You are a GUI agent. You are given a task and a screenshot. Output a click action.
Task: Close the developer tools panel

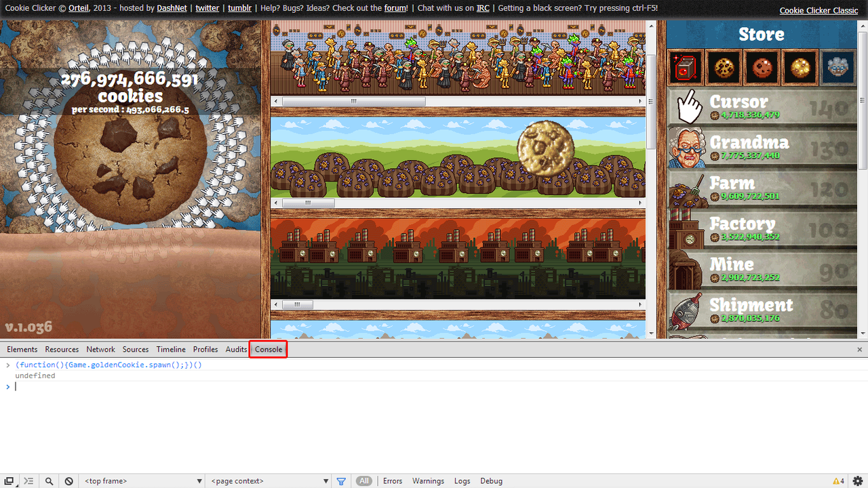click(x=859, y=350)
